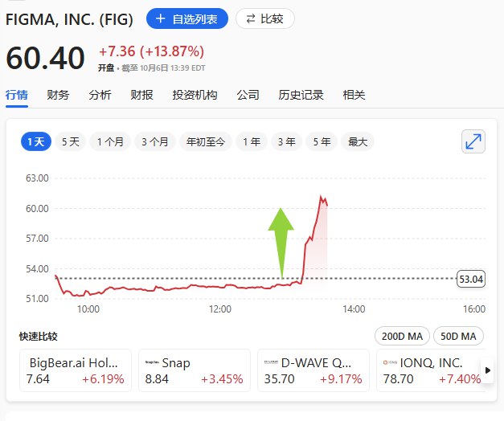
Task: Click the D-WAVE logo in quick compare
Action: click(271, 362)
